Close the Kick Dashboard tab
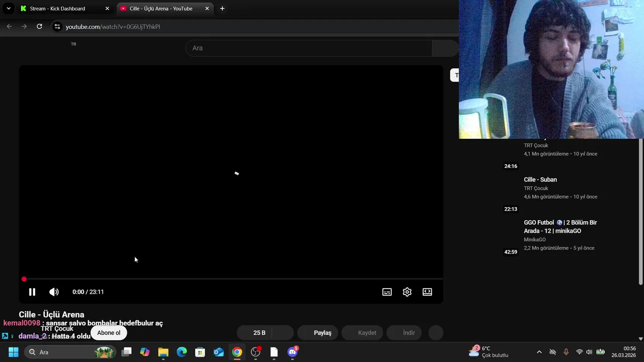This screenshot has height=362, width=644. (107, 9)
